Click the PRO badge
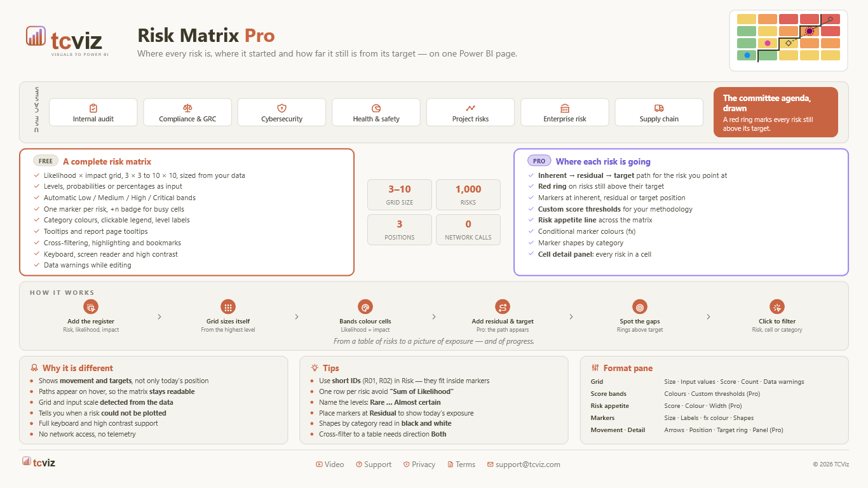Image resolution: width=868 pixels, height=488 pixels. 539,161
